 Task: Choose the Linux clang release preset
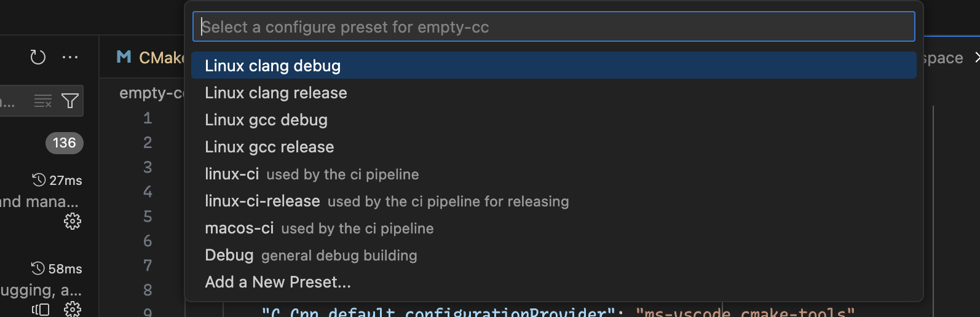coord(276,93)
